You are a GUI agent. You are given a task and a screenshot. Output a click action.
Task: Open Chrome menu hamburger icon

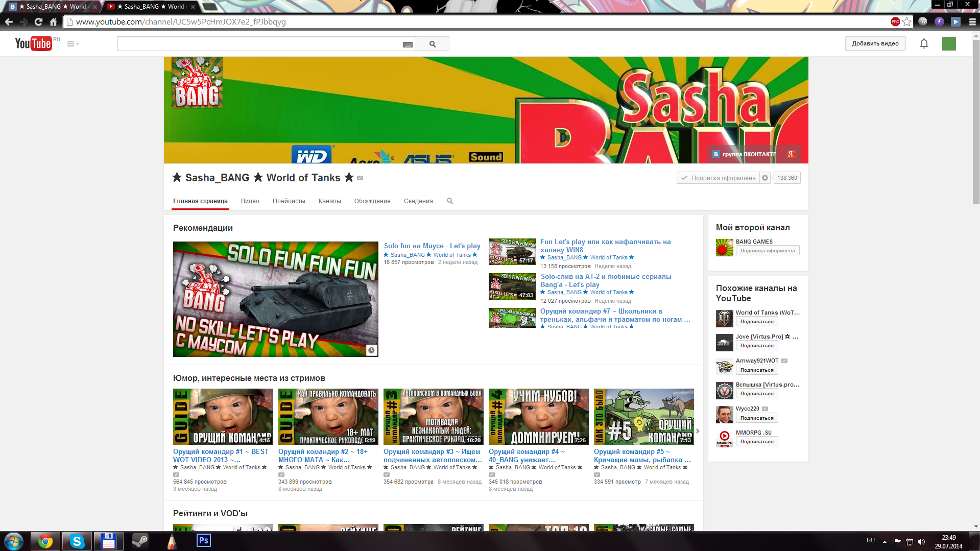click(x=972, y=21)
